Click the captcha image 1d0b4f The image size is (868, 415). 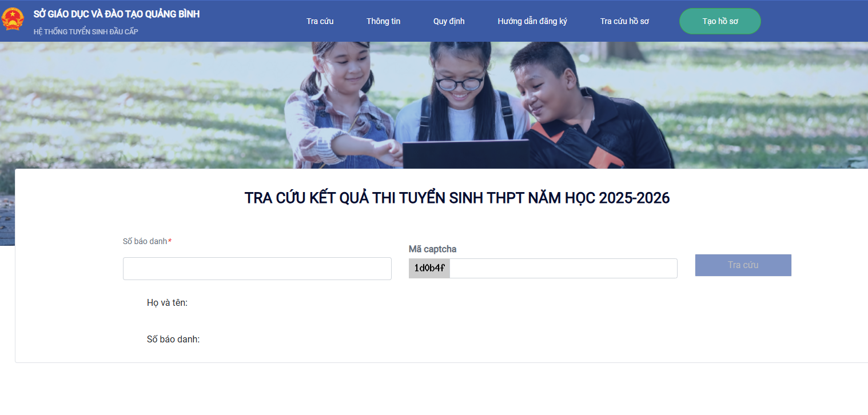[x=429, y=268]
